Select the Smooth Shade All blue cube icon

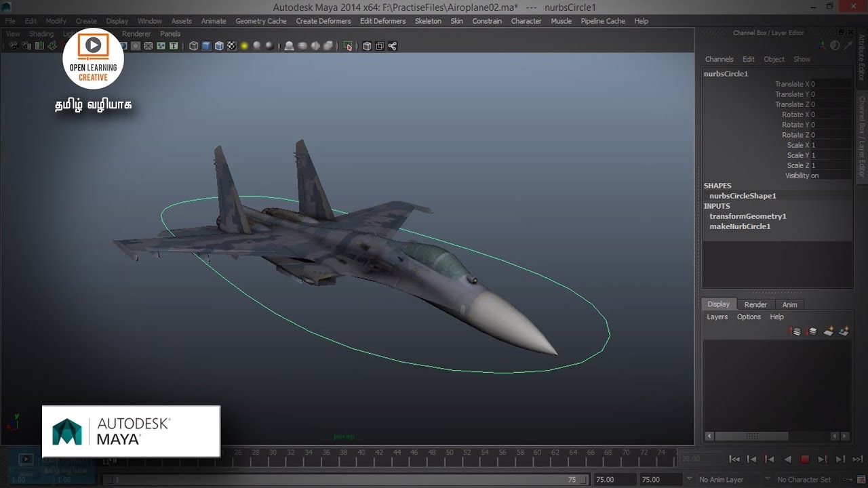pyautogui.click(x=206, y=46)
